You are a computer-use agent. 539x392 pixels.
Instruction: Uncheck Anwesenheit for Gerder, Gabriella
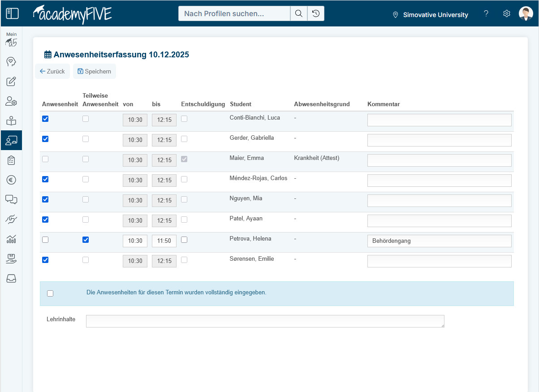coord(45,139)
